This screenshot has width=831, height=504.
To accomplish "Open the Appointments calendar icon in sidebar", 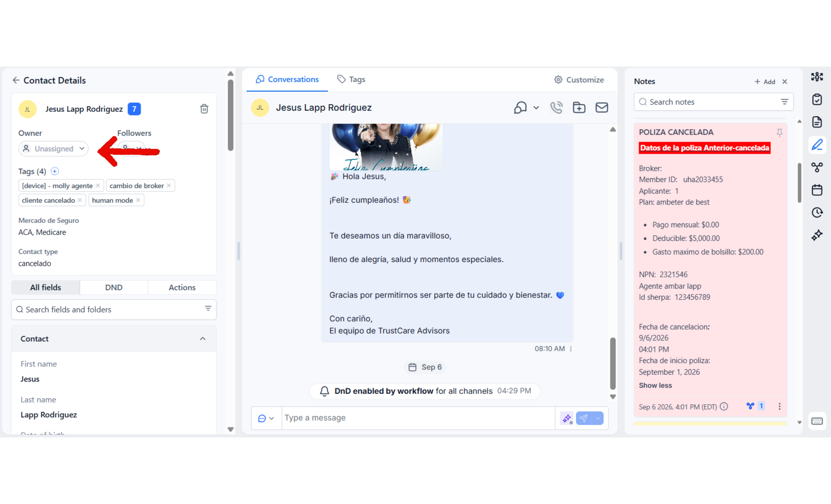I will 817,190.
